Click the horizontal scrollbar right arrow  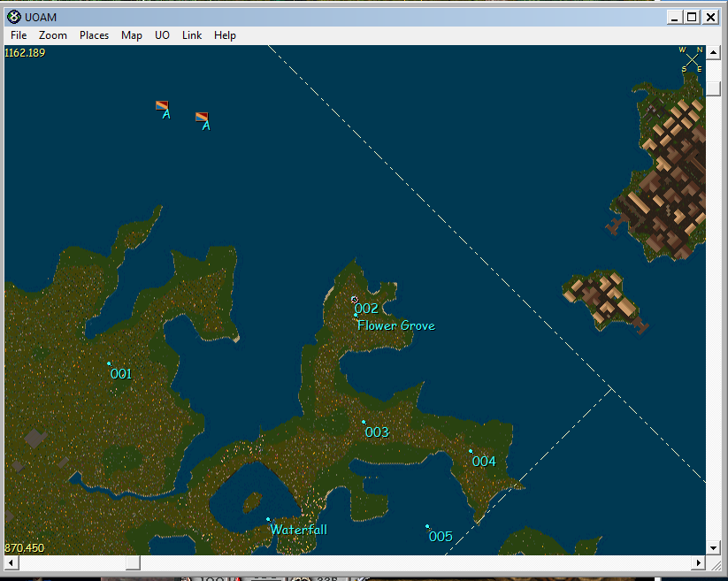coord(698,563)
